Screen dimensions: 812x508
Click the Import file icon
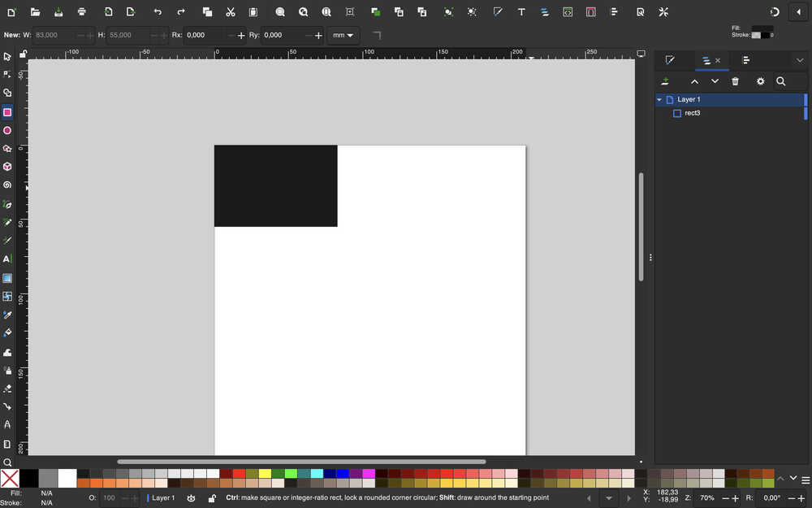(x=108, y=12)
